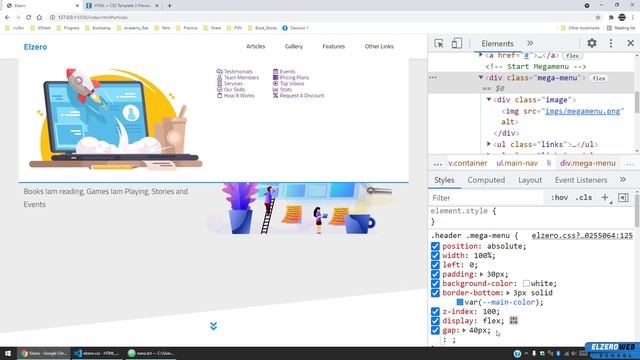Screen dimensions: 640x360
Task: Click the new style rule plus icon
Action: tap(605, 198)
